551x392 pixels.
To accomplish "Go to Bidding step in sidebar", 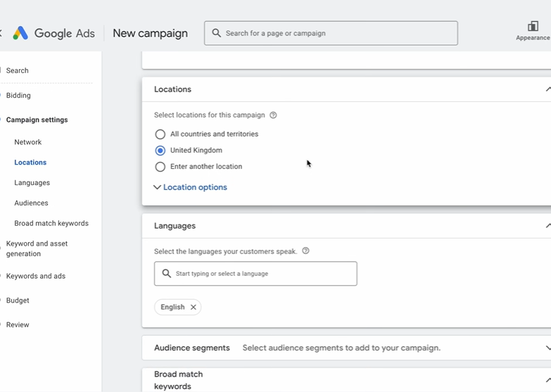I will [18, 96].
